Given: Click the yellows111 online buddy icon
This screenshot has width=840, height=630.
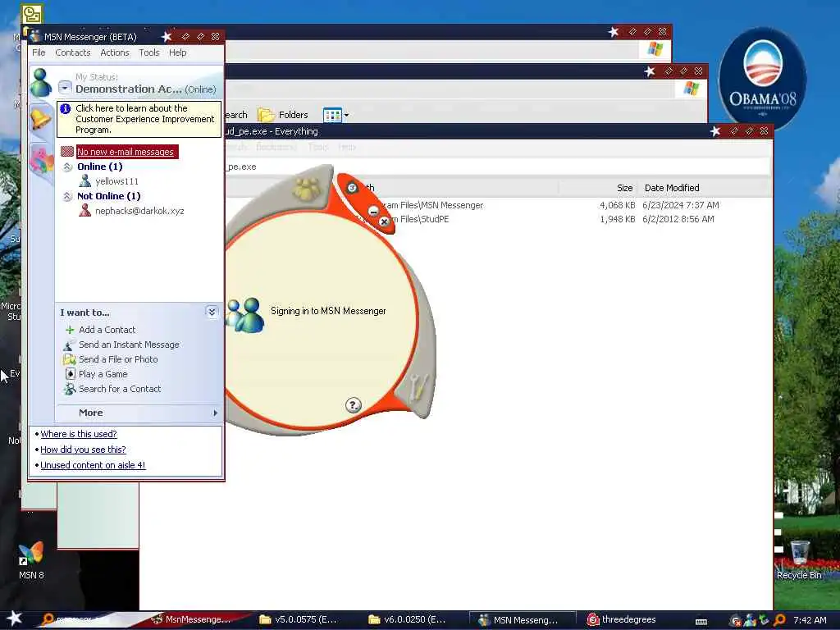Looking at the screenshot, I should pos(84,181).
